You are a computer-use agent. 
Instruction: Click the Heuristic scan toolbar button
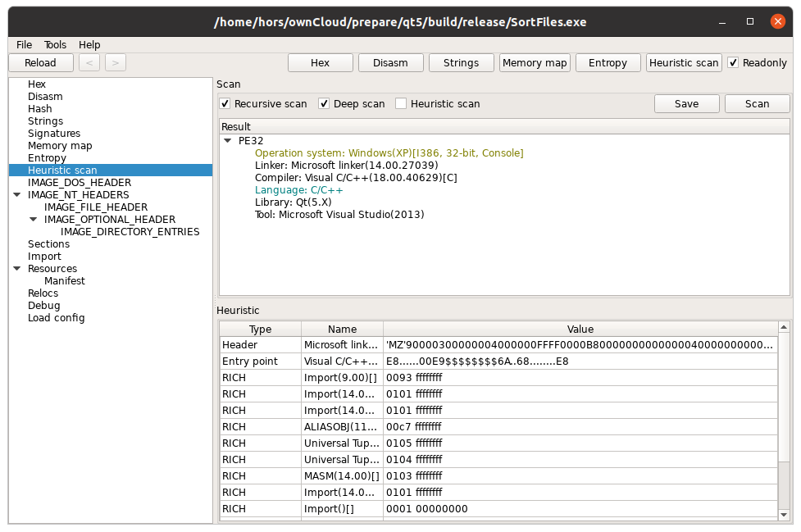[684, 63]
